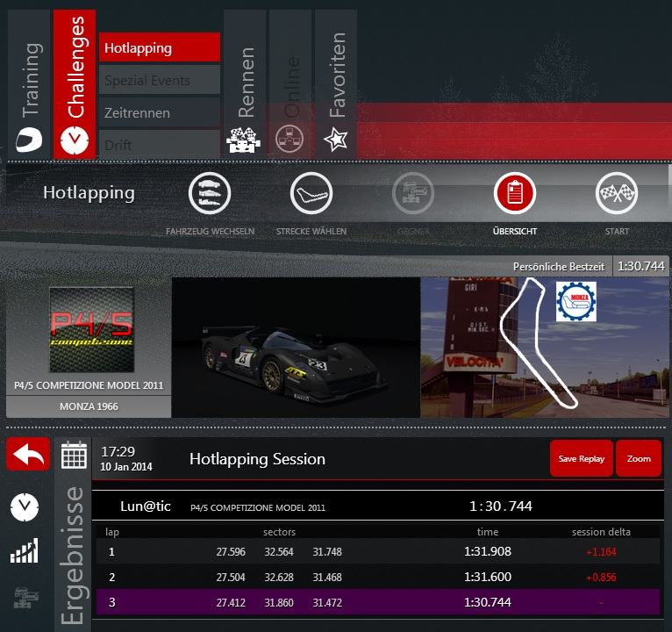Click the star icon under Favoriten
Screen dimensions: 672x632
(x=336, y=140)
